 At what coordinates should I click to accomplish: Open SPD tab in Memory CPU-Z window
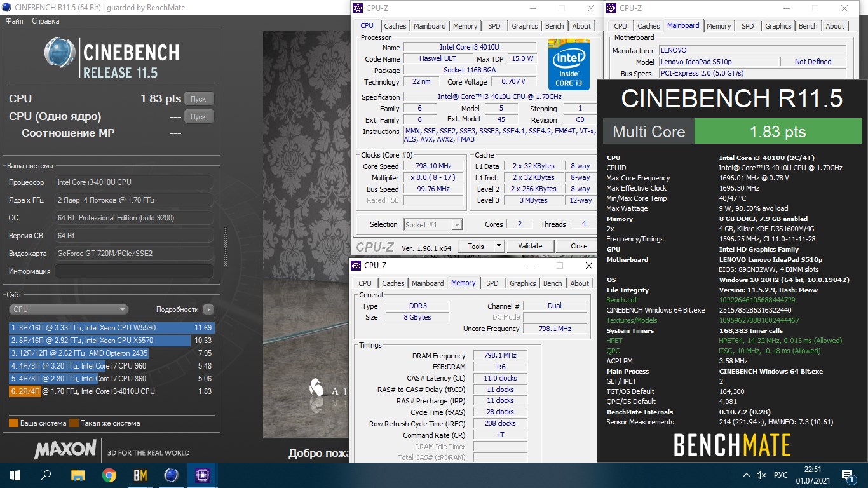[492, 283]
